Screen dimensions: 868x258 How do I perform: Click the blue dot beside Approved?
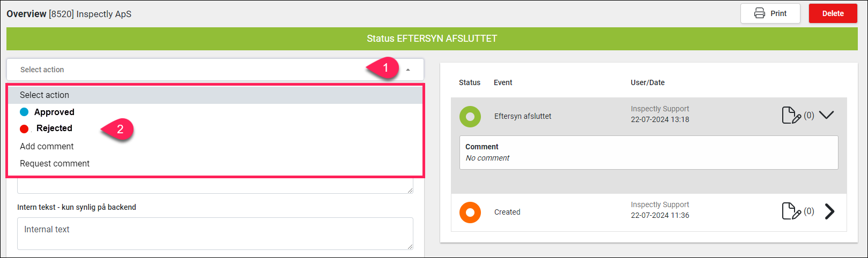pos(24,112)
